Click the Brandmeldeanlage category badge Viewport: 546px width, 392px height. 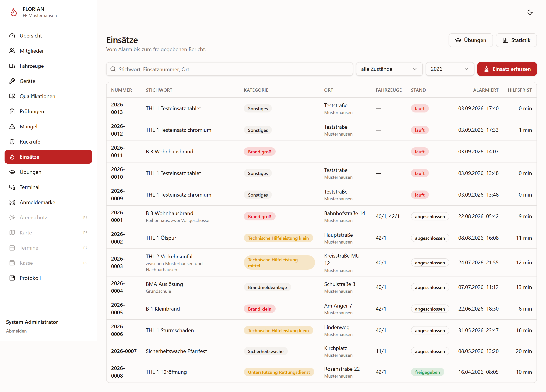[x=267, y=287]
